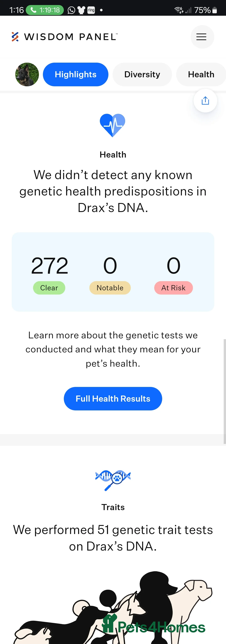Open Drax's profile photo
The image size is (226, 644).
tap(27, 75)
